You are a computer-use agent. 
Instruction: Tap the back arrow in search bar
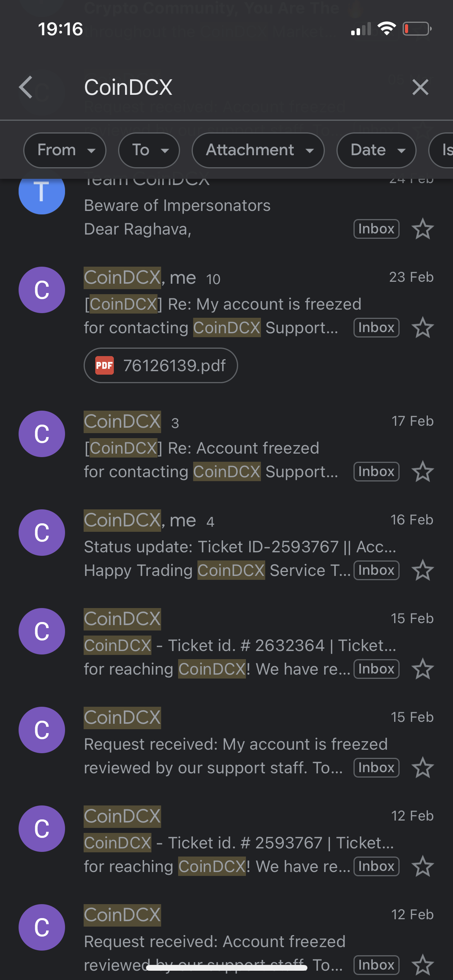[26, 87]
